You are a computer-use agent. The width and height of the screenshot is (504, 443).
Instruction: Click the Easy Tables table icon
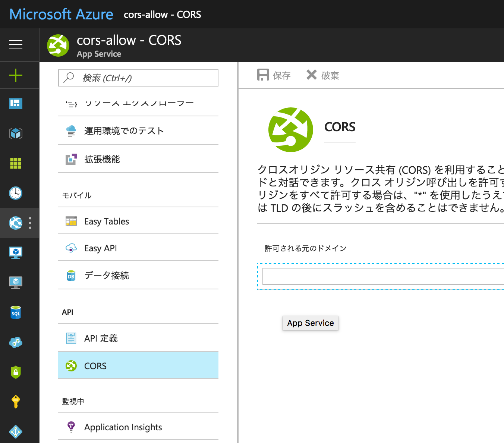[71, 221]
